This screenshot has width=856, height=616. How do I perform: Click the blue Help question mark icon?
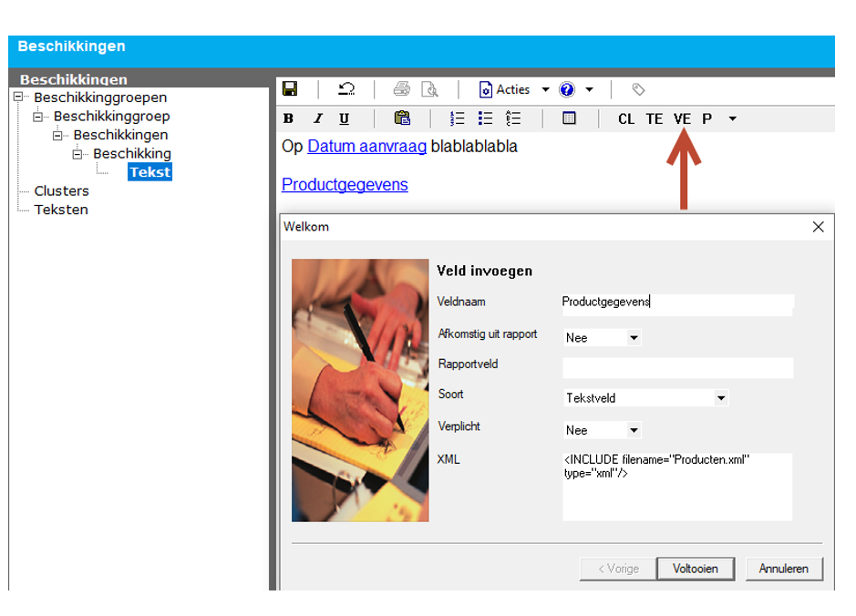567,89
